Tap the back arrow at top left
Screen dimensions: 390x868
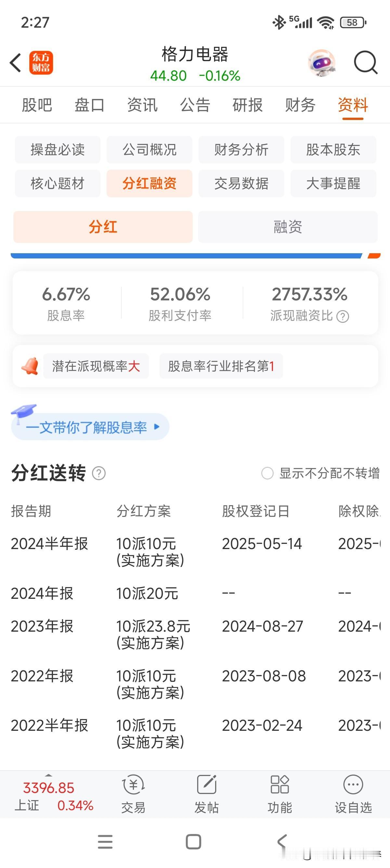click(x=16, y=63)
